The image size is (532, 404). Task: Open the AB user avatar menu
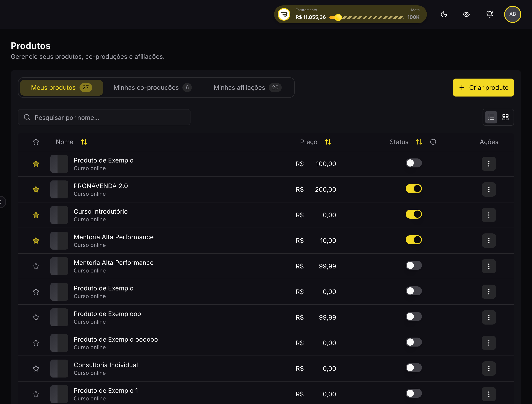point(512,14)
